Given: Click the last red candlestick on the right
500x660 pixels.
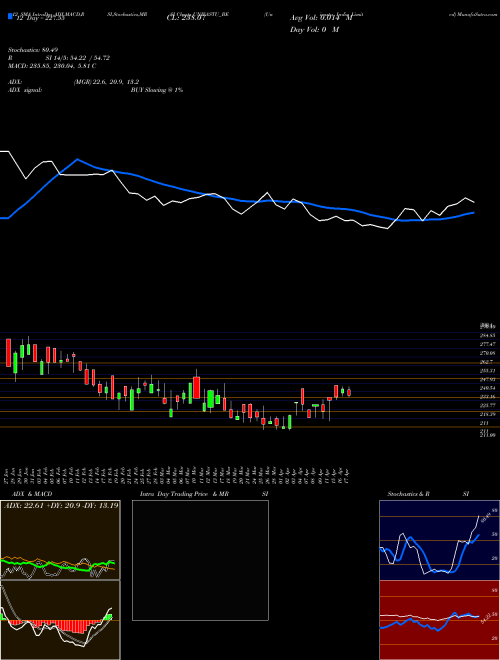Looking at the screenshot, I should click(349, 392).
